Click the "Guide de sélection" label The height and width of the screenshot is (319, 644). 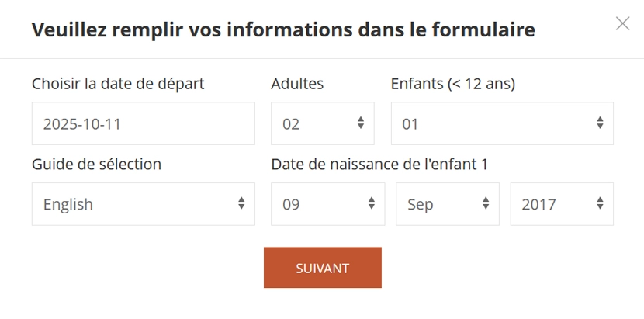(97, 165)
